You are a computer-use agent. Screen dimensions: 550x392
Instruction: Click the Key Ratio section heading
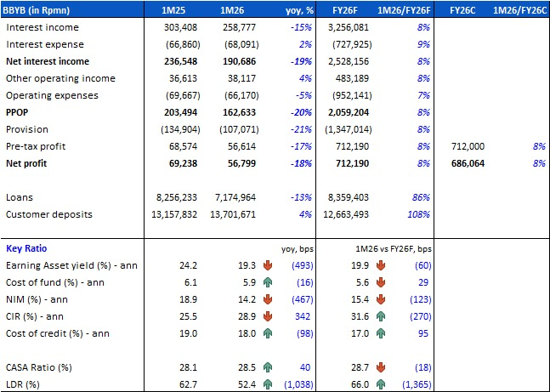pyautogui.click(x=27, y=250)
